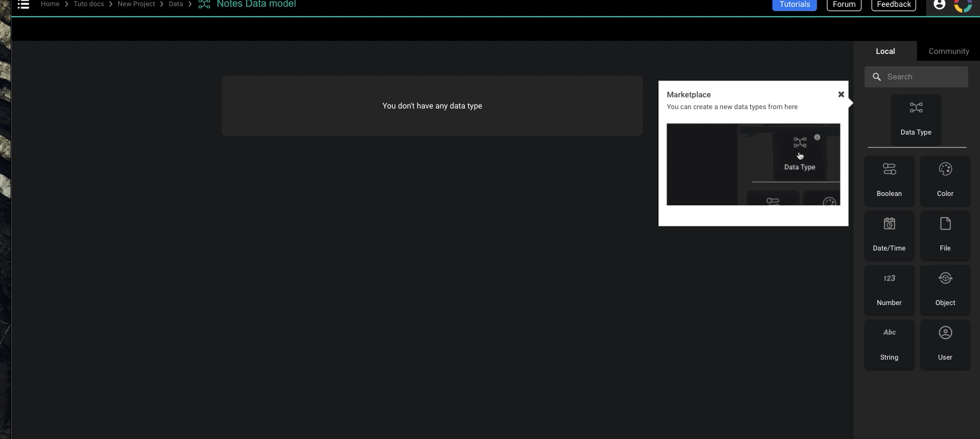Open the Tutorials button

794,5
